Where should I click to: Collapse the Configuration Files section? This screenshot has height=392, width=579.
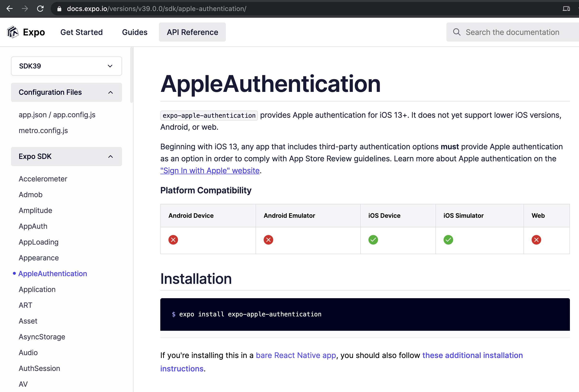click(x=67, y=92)
